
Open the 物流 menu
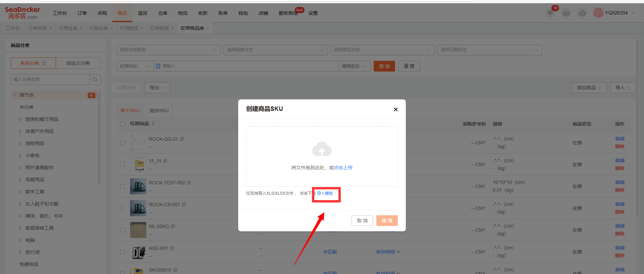pos(183,13)
